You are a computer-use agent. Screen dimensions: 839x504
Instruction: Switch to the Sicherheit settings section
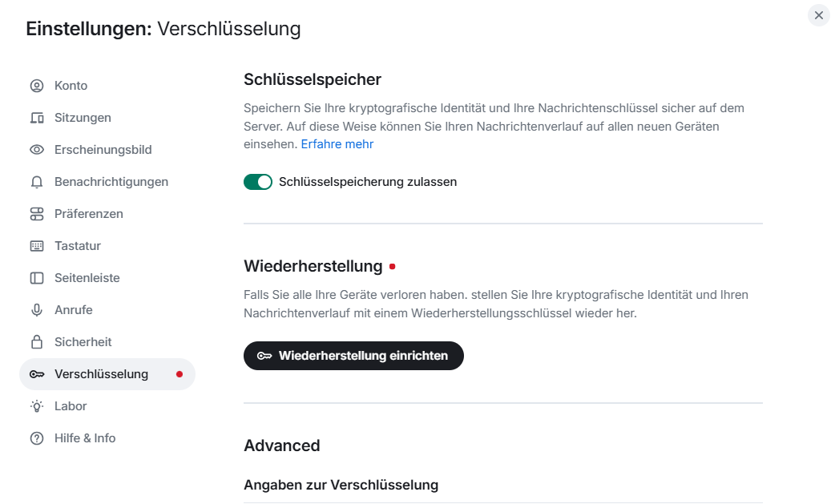tap(84, 341)
